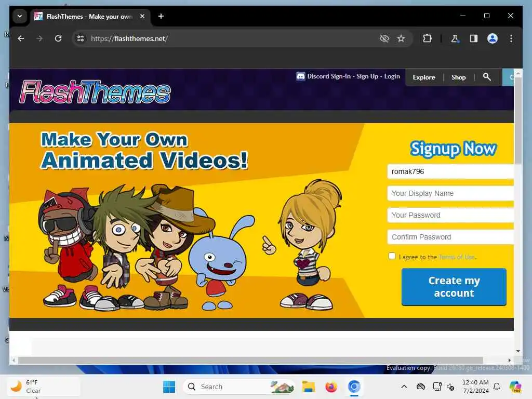Click the Sign Up link
The width and height of the screenshot is (532, 399).
pos(367,76)
